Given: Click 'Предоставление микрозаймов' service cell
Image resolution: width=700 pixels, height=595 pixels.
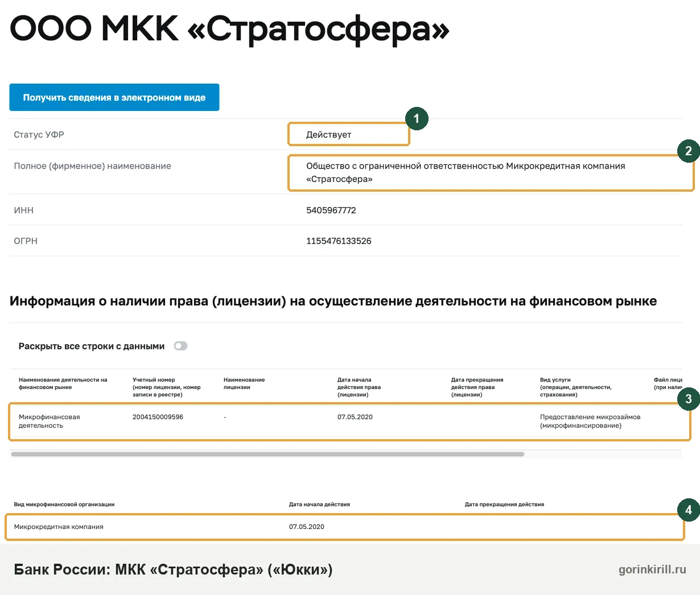Looking at the screenshot, I should pos(590,421).
